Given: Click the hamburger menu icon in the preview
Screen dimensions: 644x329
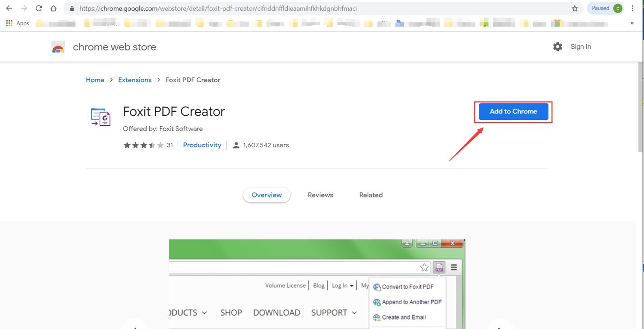Looking at the screenshot, I should coord(454,267).
